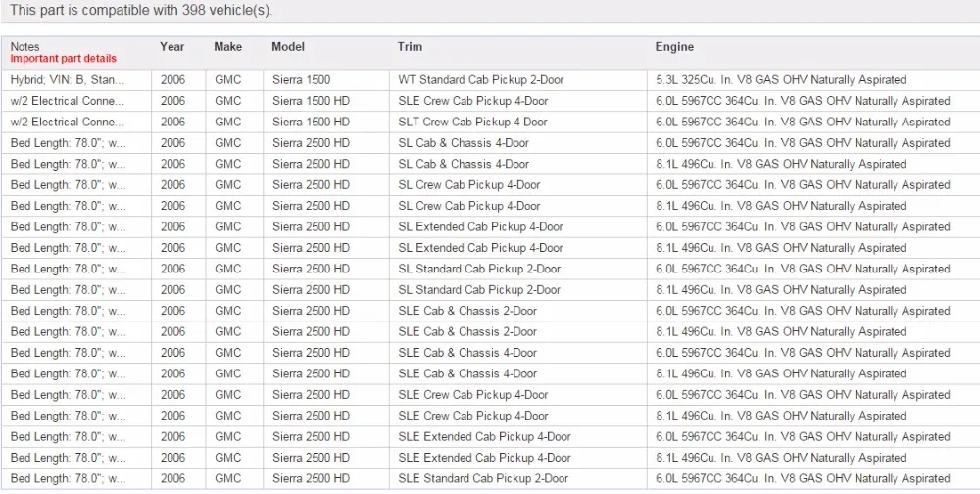Select 'WT Standard Cab Pickup 2-Door' trim cell
This screenshot has height=494, width=980.
480,80
